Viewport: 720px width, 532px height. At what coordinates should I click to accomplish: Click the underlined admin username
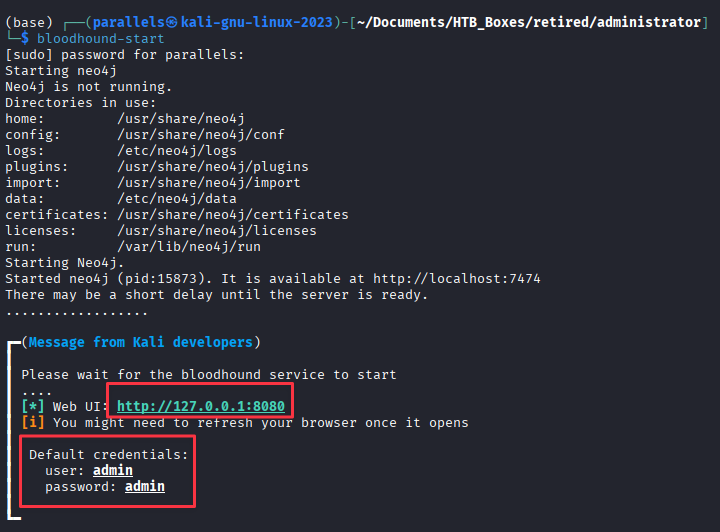[x=112, y=470]
